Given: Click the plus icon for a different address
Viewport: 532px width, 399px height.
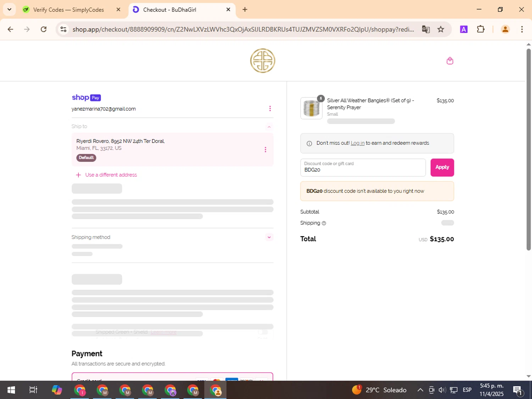Looking at the screenshot, I should (x=78, y=175).
